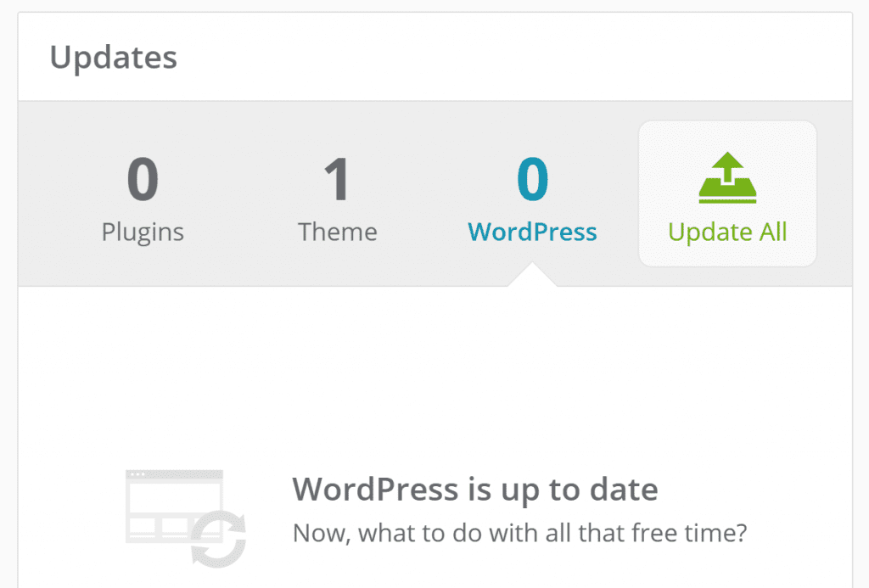Select the Plugins counter showing 0
Screen dimensions: 869x588
coord(142,178)
